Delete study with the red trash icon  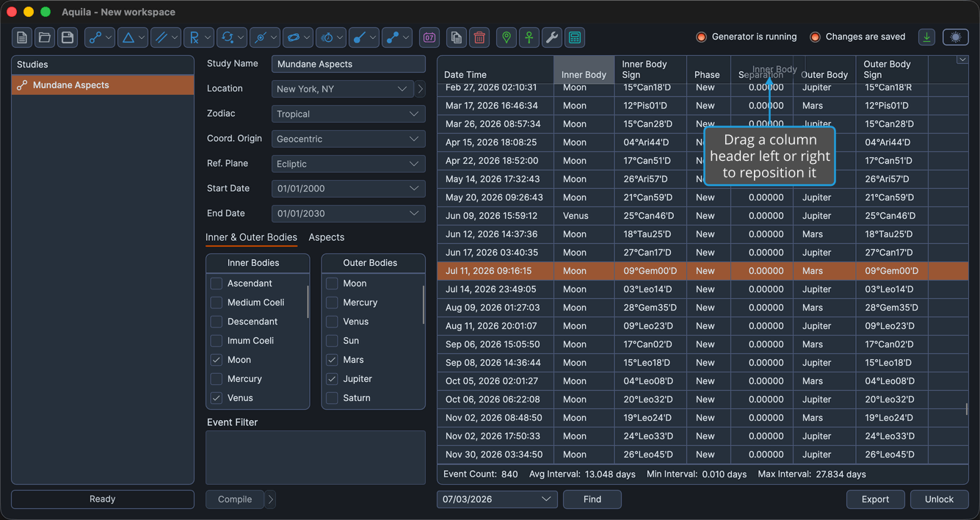(479, 37)
